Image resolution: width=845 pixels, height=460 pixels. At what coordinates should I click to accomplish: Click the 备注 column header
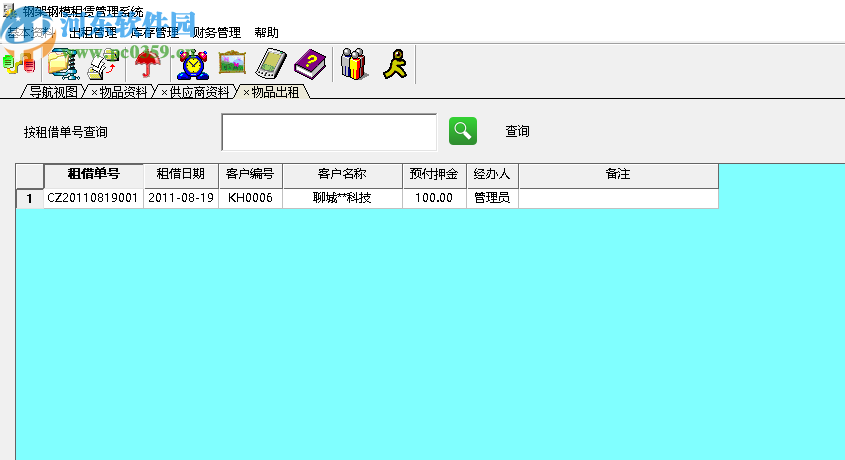point(619,176)
